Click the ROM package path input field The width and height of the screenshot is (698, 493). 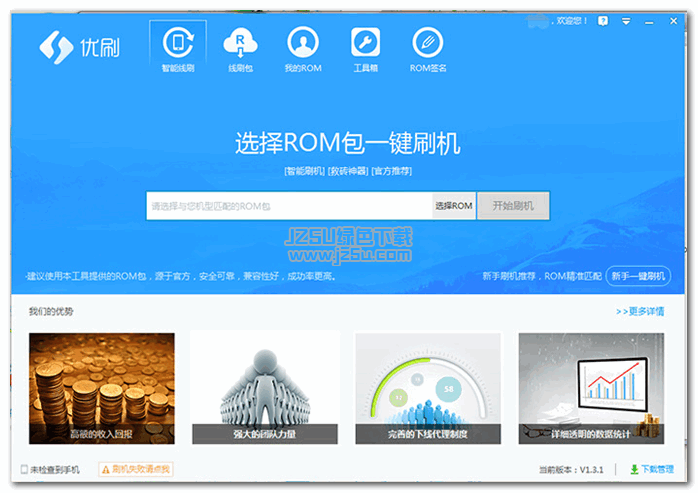pos(289,206)
